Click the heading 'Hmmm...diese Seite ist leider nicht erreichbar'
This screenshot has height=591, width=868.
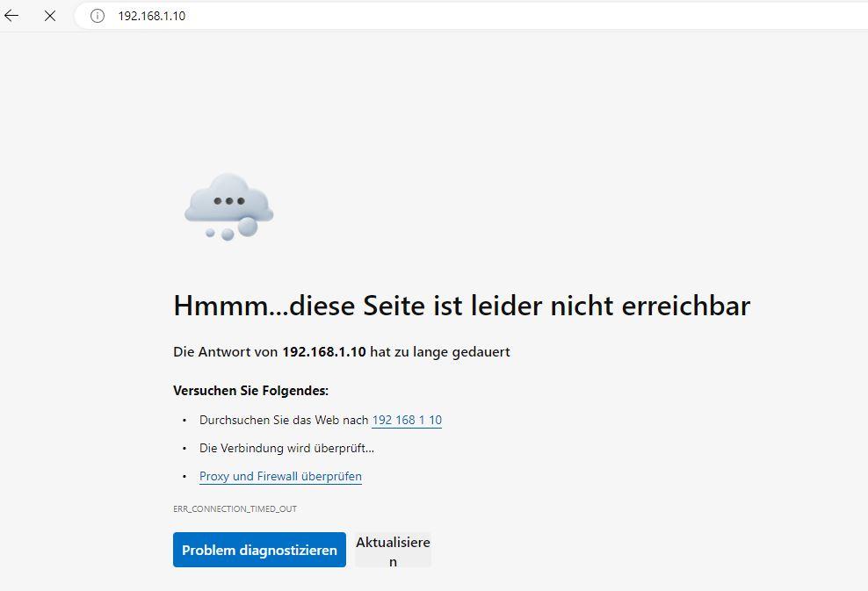[461, 306]
